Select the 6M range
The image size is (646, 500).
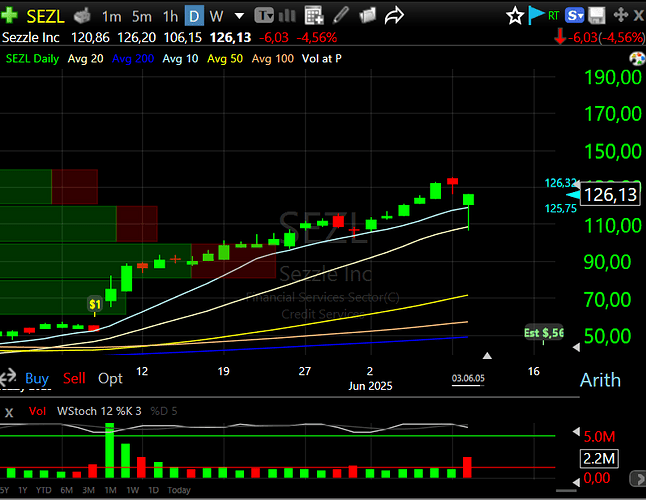click(x=66, y=490)
